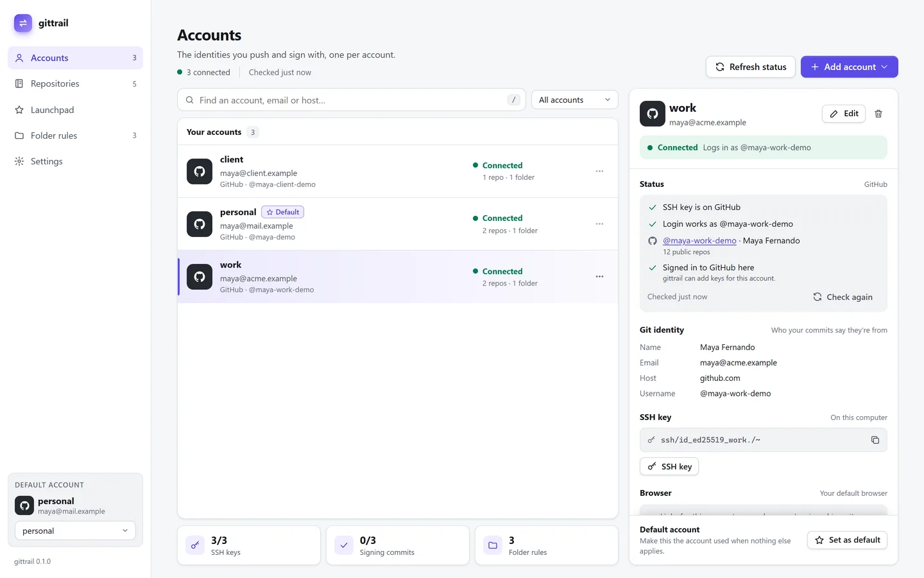The width and height of the screenshot is (924, 578).
Task: Open the All accounts filter dropdown
Action: (x=575, y=100)
